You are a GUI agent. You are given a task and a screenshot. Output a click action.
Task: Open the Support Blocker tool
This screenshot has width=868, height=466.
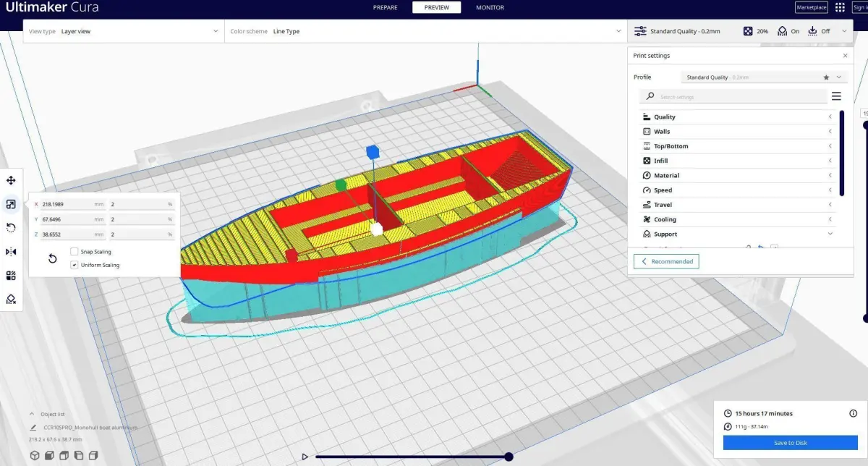click(11, 299)
